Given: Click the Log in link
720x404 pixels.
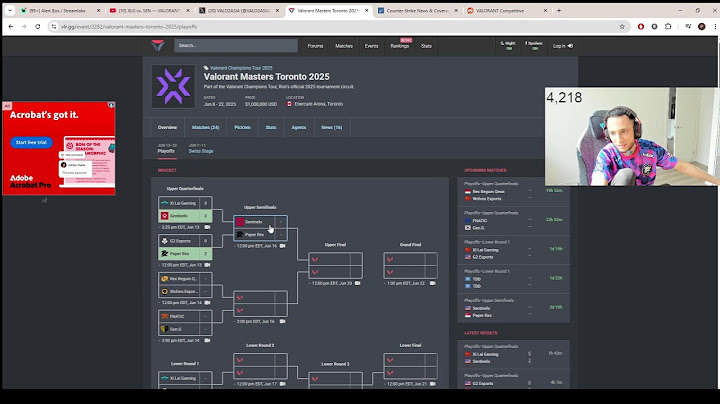Looking at the screenshot, I should (562, 46).
